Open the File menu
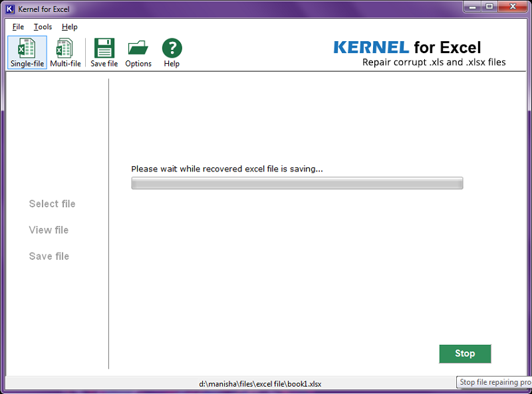 coord(18,27)
